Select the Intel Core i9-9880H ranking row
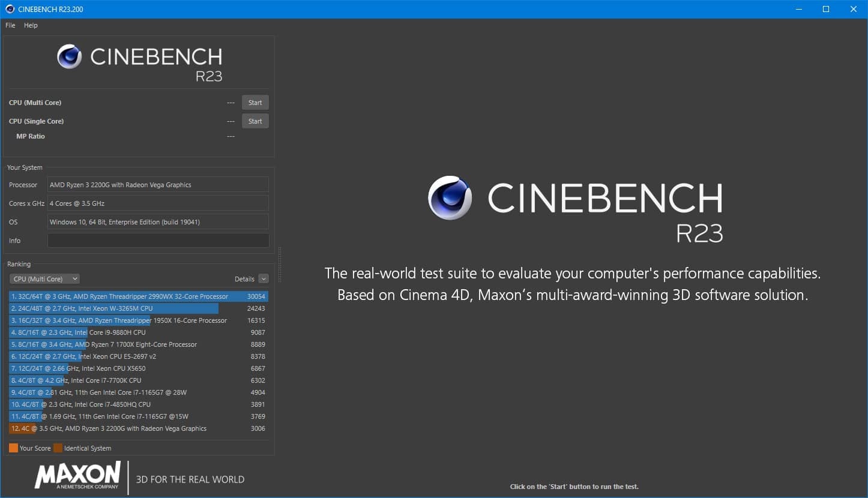Screen dimensions: 868x498 click(139, 332)
